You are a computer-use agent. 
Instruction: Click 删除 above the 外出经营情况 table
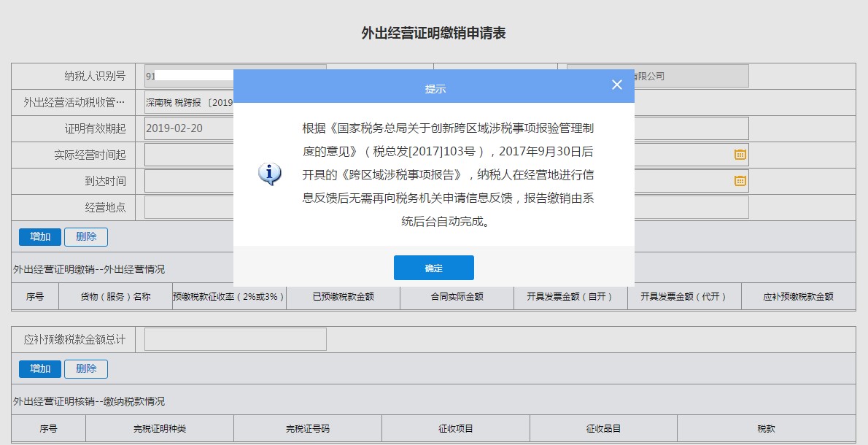pyautogui.click(x=86, y=237)
